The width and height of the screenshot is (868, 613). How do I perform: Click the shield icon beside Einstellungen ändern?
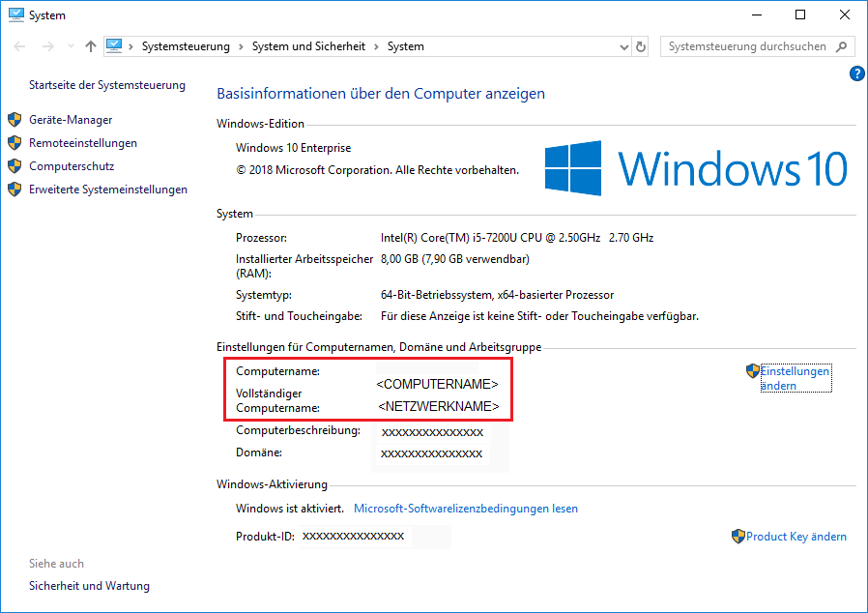pos(753,371)
